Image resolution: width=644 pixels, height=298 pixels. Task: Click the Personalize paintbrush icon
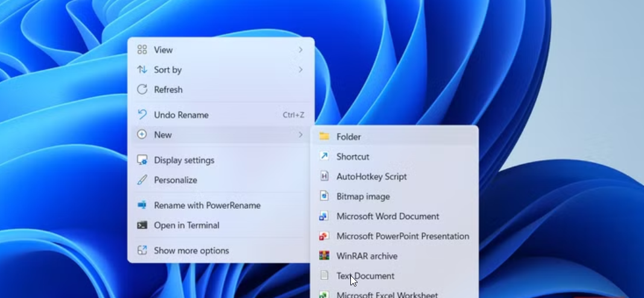142,180
